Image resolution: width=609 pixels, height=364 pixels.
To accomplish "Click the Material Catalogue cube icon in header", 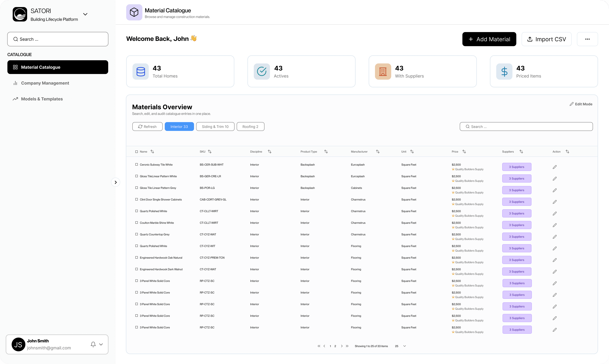I will click(134, 12).
